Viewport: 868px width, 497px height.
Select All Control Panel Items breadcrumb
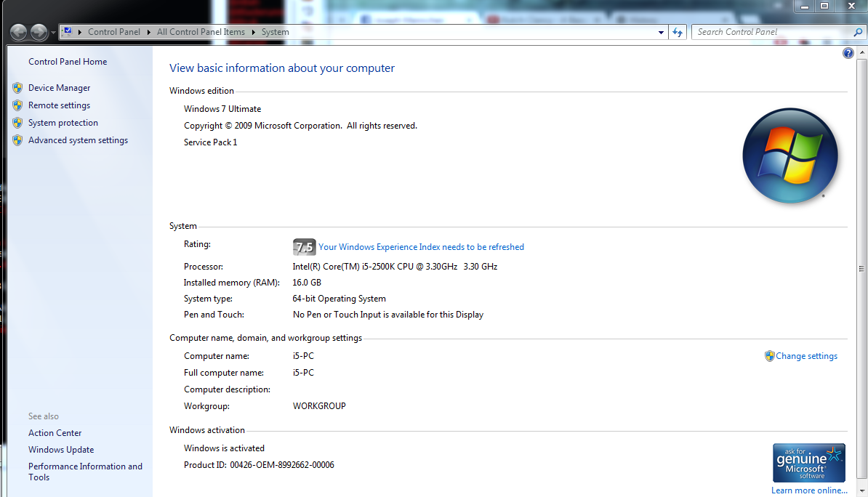pyautogui.click(x=201, y=32)
